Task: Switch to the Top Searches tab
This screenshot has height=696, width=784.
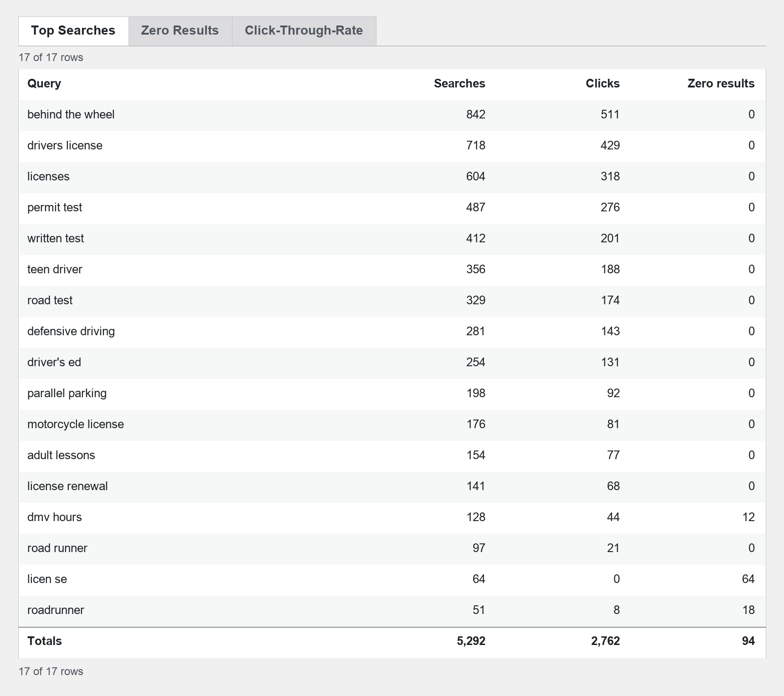Action: point(73,31)
